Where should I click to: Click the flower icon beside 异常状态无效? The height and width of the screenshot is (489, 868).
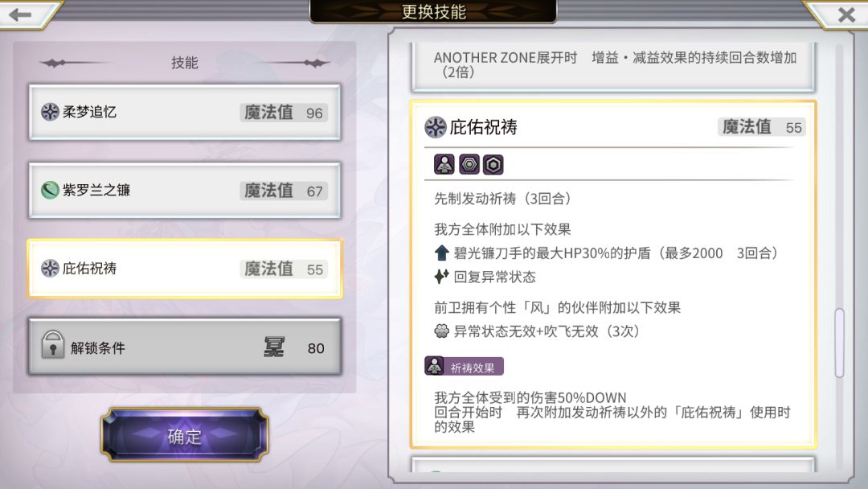tap(441, 331)
